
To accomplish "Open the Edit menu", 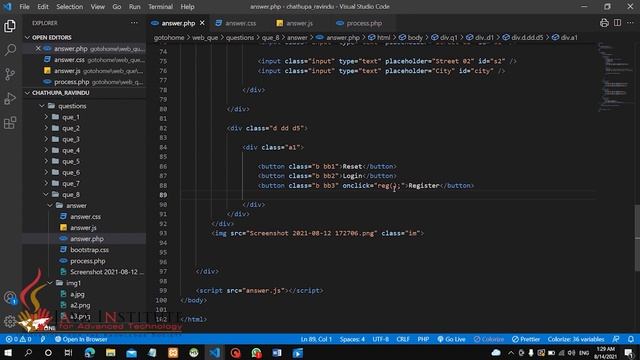I will [43, 7].
